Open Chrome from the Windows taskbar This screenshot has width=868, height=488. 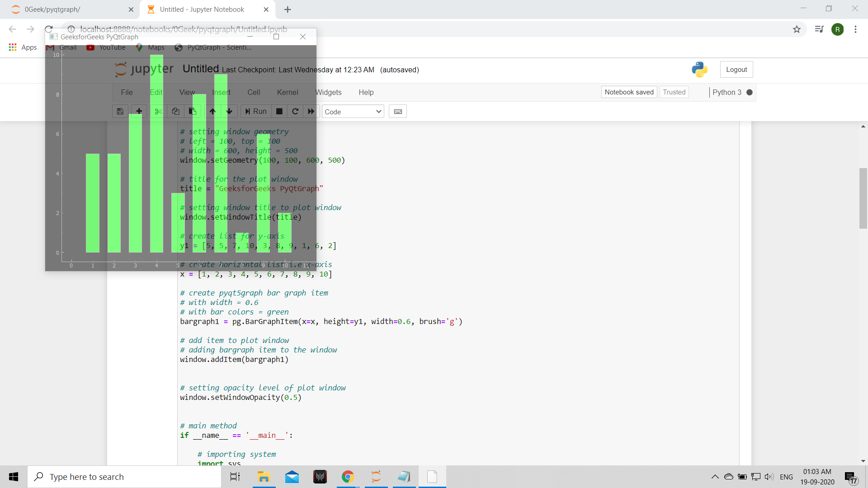coord(348,477)
